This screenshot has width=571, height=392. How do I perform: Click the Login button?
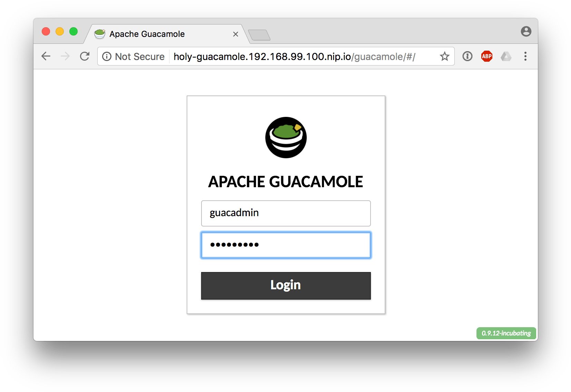click(286, 286)
